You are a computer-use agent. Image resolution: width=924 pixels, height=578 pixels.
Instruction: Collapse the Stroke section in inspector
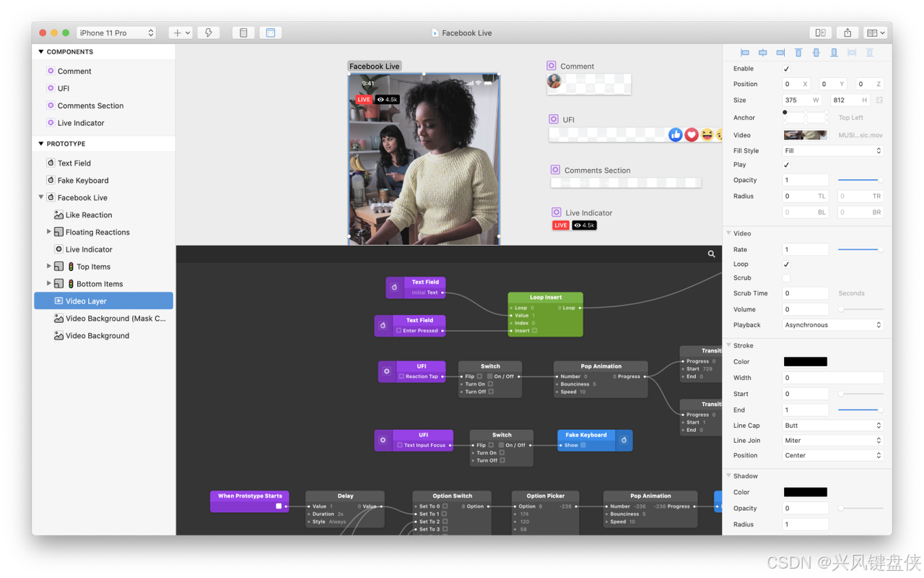(729, 345)
